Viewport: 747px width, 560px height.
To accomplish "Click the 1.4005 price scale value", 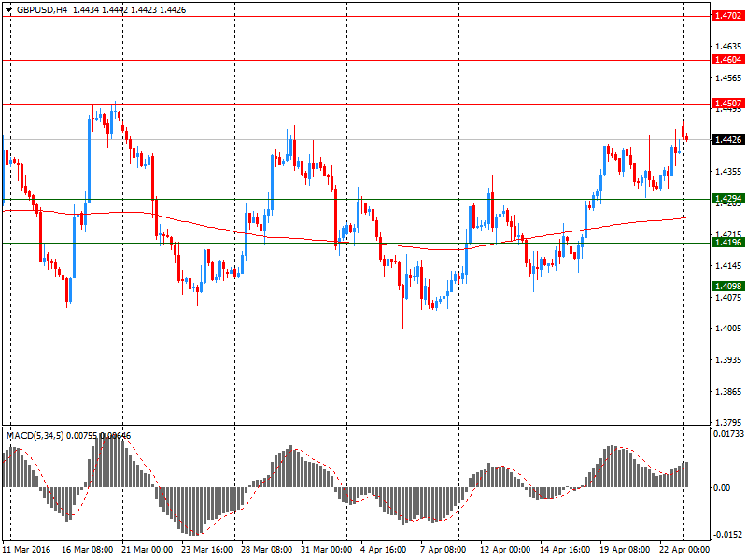I will click(x=728, y=329).
